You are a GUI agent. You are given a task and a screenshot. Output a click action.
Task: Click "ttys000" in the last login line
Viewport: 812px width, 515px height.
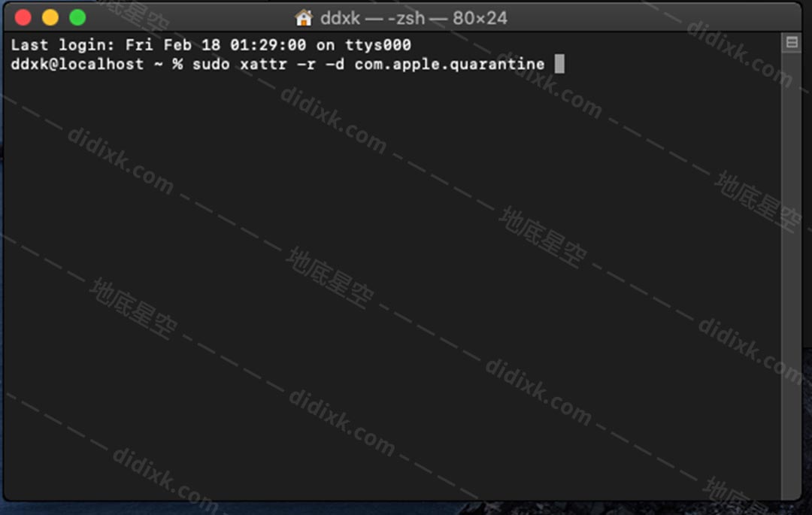378,45
